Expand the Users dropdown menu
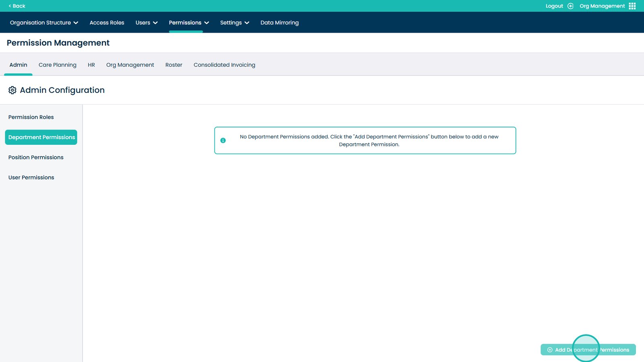The width and height of the screenshot is (644, 362). click(146, 23)
